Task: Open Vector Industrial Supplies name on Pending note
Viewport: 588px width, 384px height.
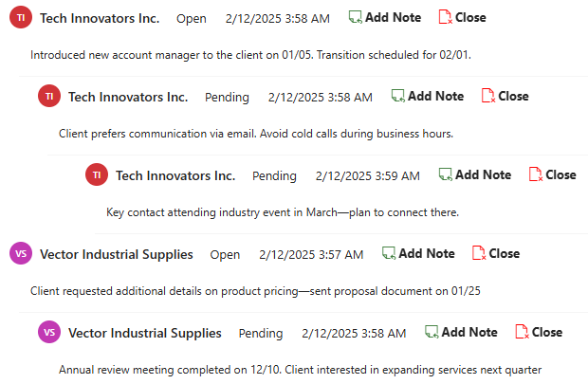Action: click(145, 333)
